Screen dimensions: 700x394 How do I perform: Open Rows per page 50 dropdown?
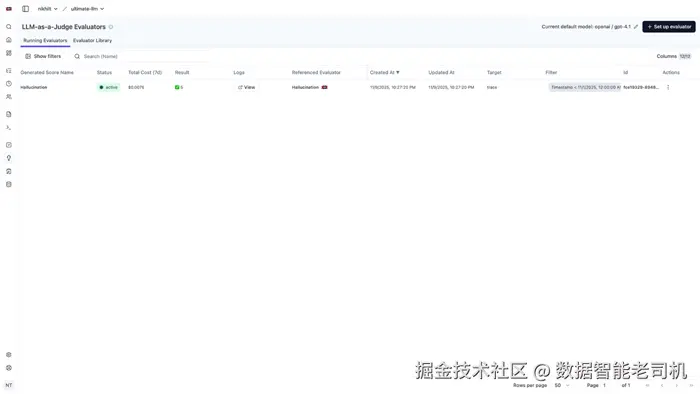point(562,385)
